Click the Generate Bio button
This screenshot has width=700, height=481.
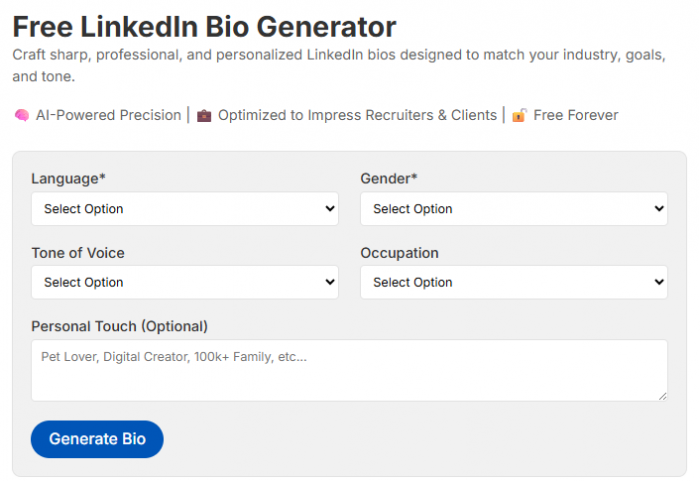97,439
